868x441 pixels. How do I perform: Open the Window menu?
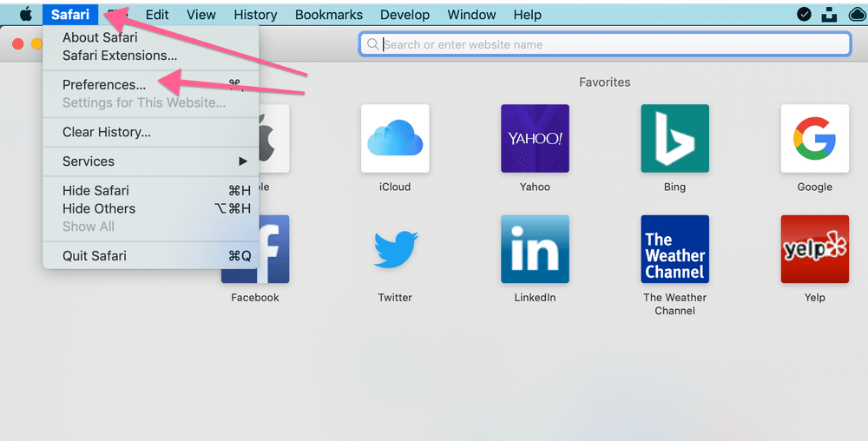[471, 15]
